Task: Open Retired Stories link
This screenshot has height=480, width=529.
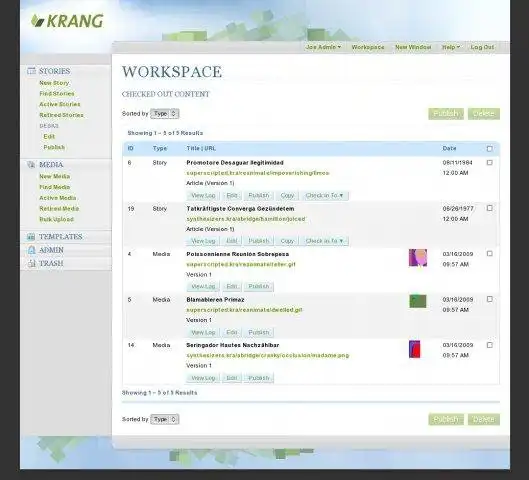Action: pos(61,115)
